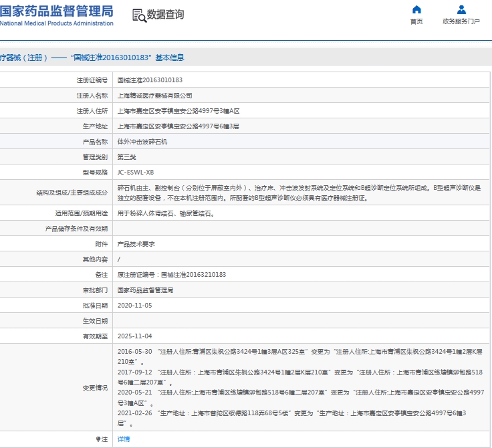This screenshot has height=448, width=492.
Task: Click the 2016-05-30 change record entry
Action: 299,356
